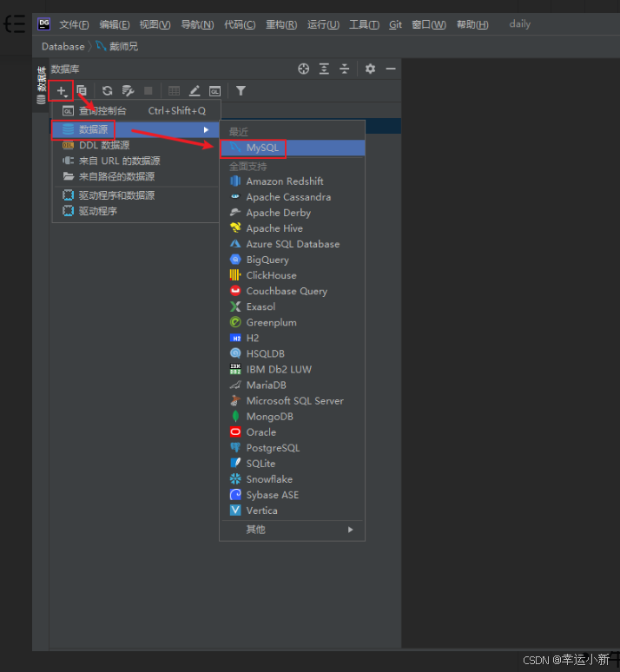Choose Apache Cassandra data source

tap(293, 197)
